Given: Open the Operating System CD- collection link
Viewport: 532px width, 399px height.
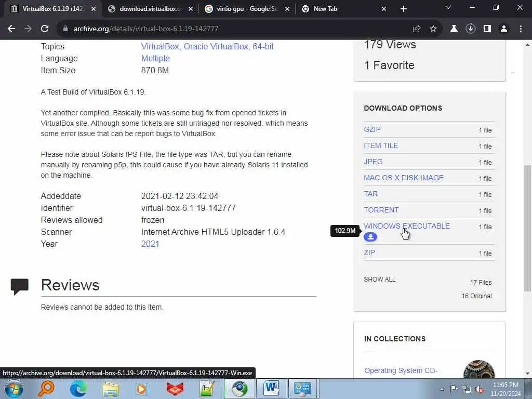Looking at the screenshot, I should [x=401, y=370].
